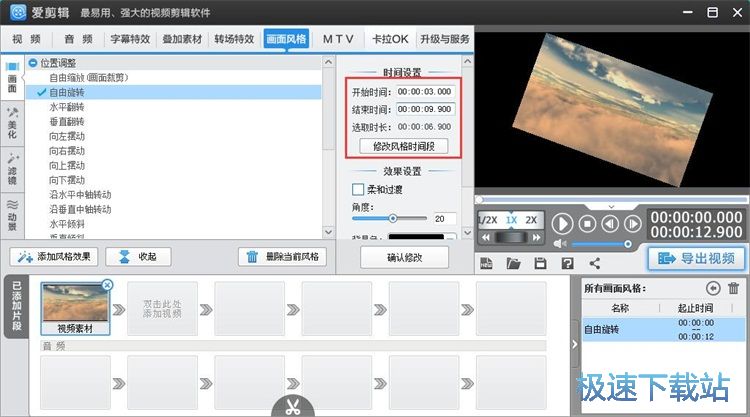750x417 pixels.
Task: Select the 视频素材 clip thumbnail
Action: 75,307
